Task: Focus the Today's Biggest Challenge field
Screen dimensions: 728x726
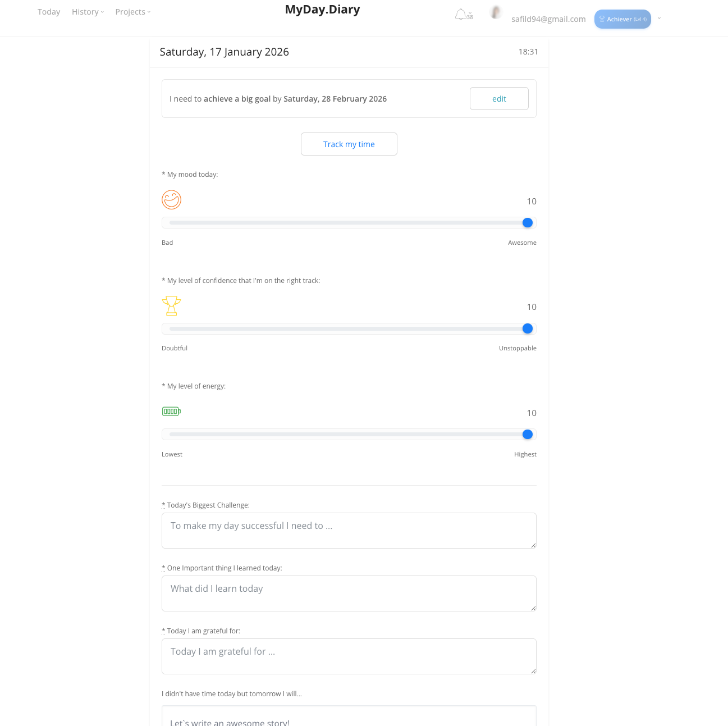Action: coord(349,531)
